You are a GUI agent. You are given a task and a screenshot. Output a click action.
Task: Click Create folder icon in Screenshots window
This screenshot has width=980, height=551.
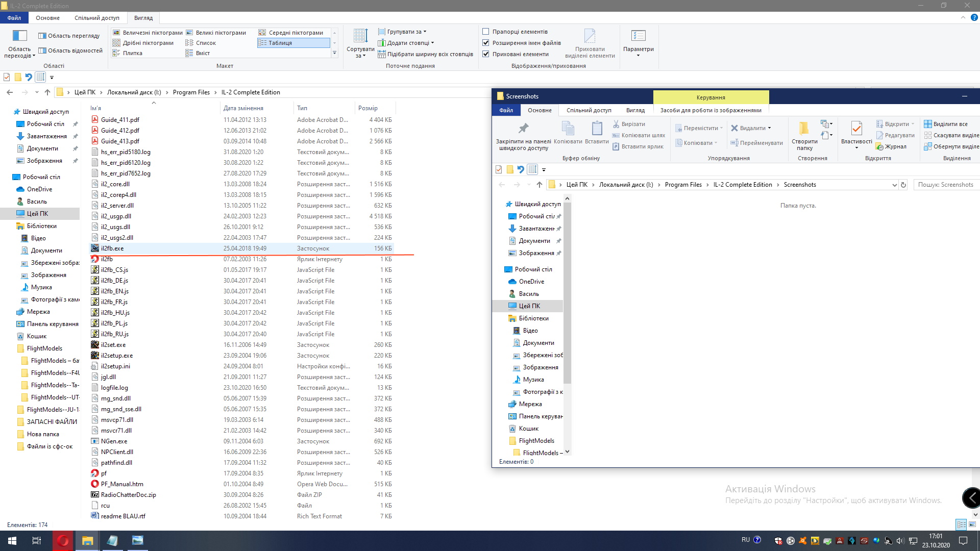pos(804,129)
